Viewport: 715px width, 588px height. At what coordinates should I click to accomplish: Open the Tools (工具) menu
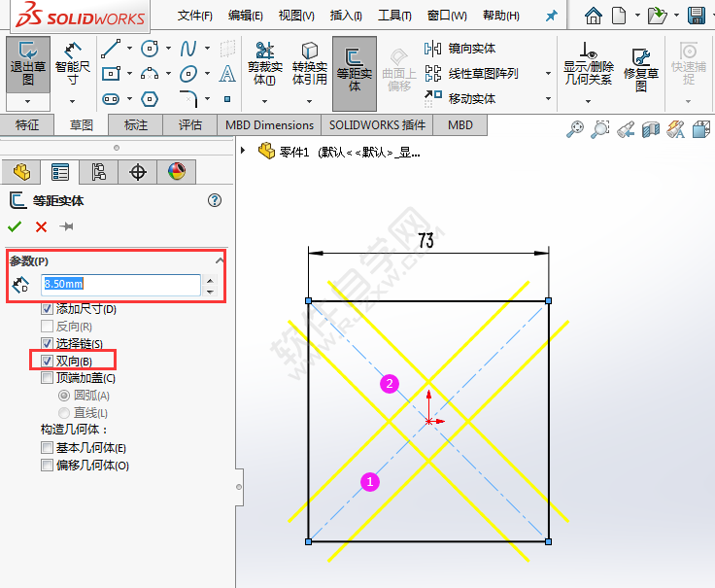(394, 16)
